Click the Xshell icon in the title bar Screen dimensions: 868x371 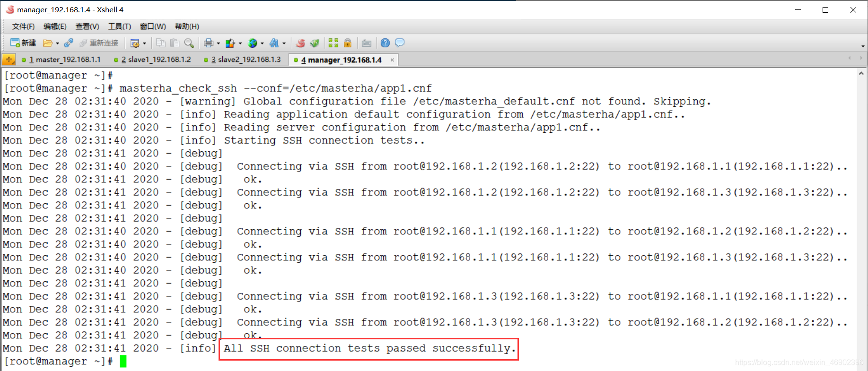[x=10, y=9]
